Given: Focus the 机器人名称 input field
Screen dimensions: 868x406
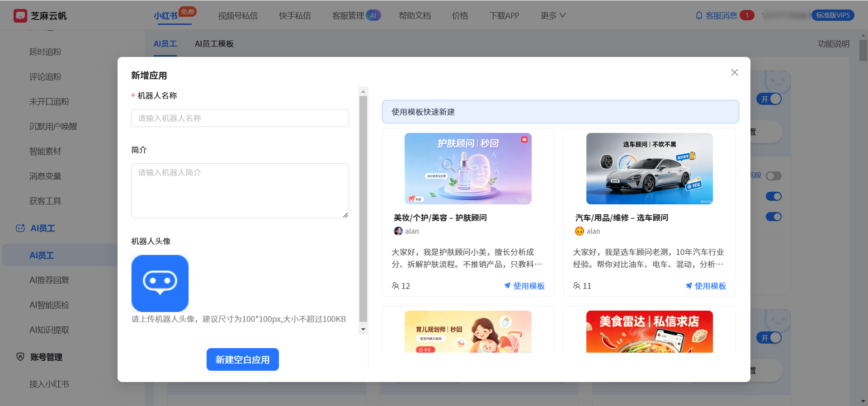Looking at the screenshot, I should pos(240,118).
